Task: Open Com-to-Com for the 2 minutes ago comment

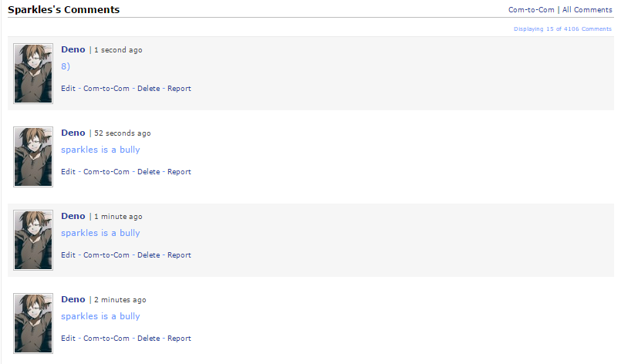Action: click(x=106, y=339)
